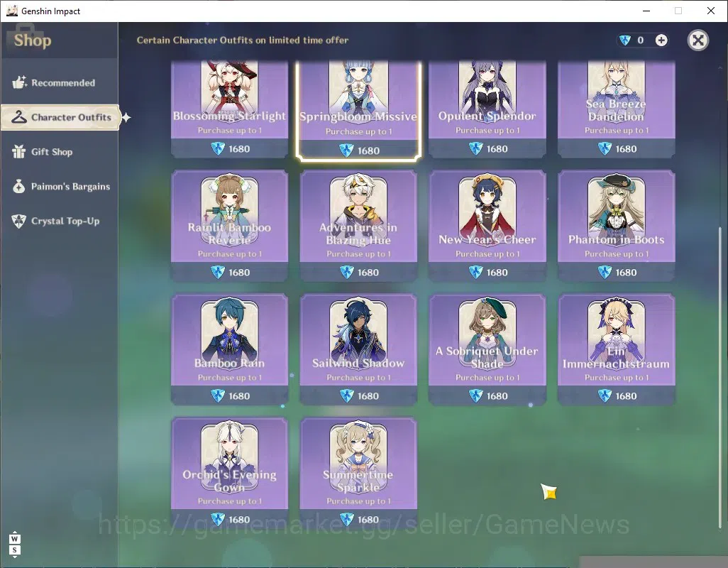Click crystal icon on New Year's Cheer price
This screenshot has width=728, height=568.
476,272
